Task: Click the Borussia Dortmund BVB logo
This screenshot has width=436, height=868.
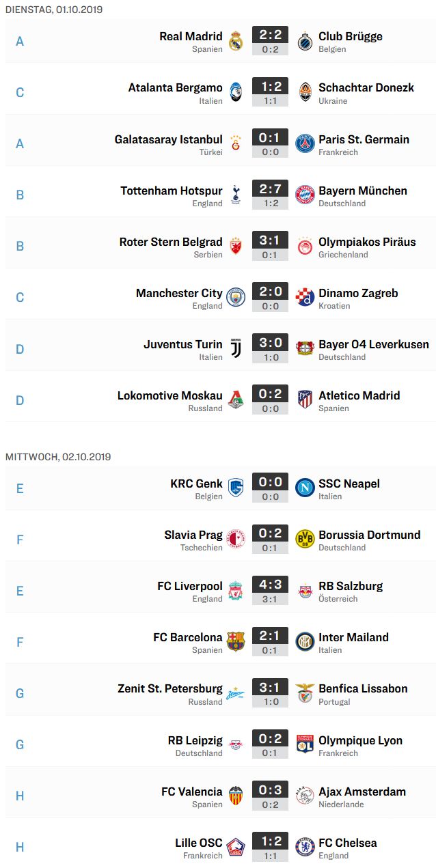Action: coord(305,539)
